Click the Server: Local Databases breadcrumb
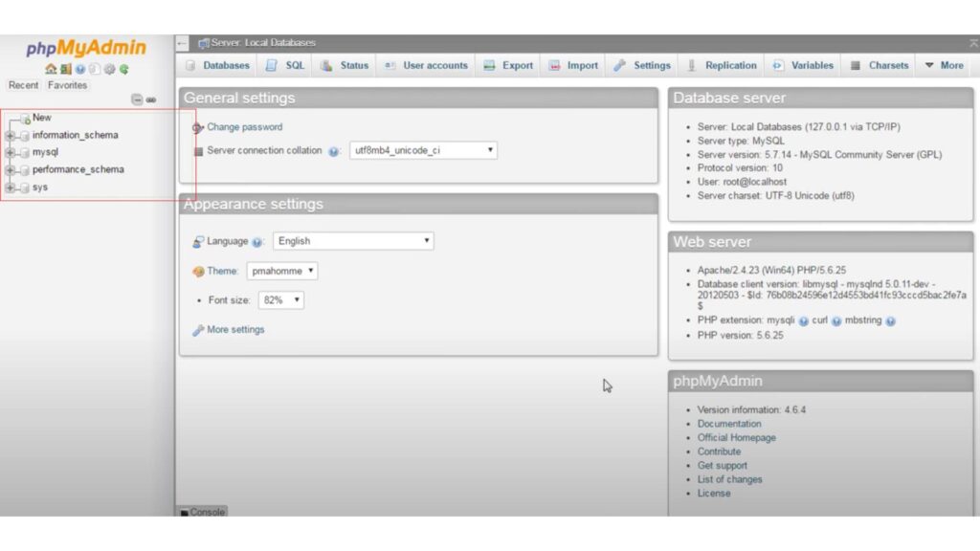980x551 pixels. [262, 43]
